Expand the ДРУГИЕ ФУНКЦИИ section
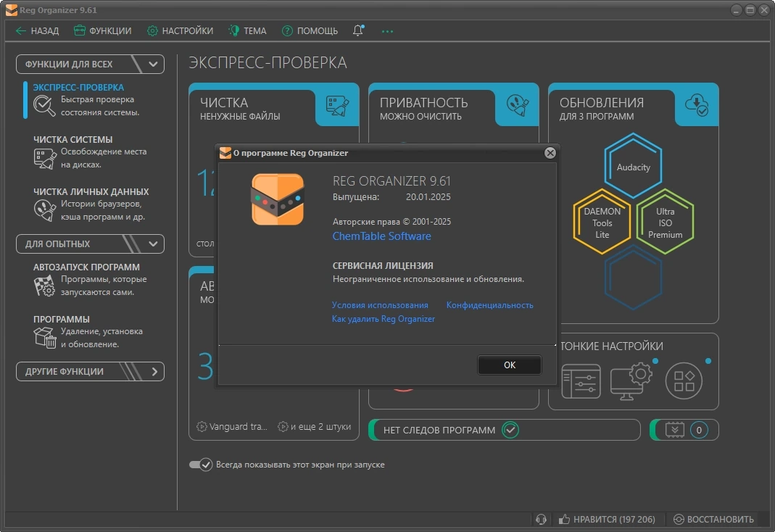The image size is (775, 532). 154,372
